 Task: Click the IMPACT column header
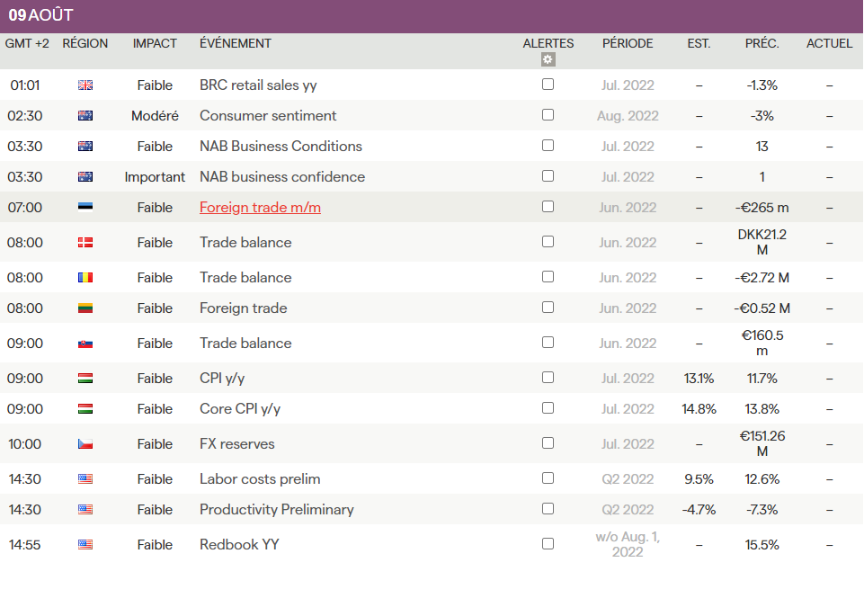(155, 43)
